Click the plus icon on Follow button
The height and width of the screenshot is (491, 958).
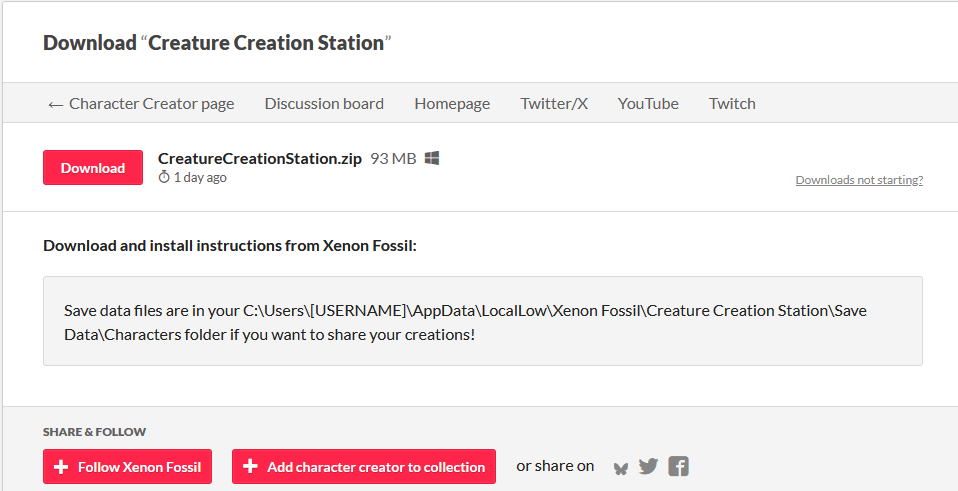click(x=61, y=467)
